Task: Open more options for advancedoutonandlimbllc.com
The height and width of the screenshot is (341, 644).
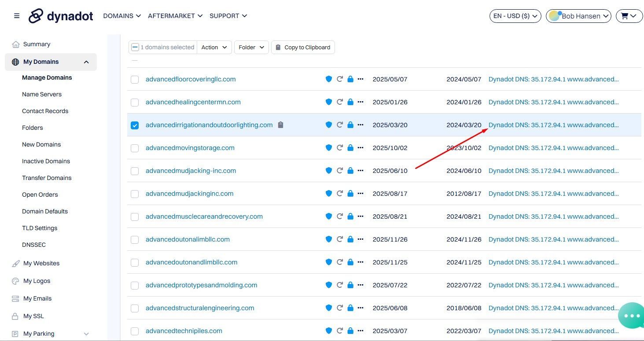Action: tap(361, 262)
